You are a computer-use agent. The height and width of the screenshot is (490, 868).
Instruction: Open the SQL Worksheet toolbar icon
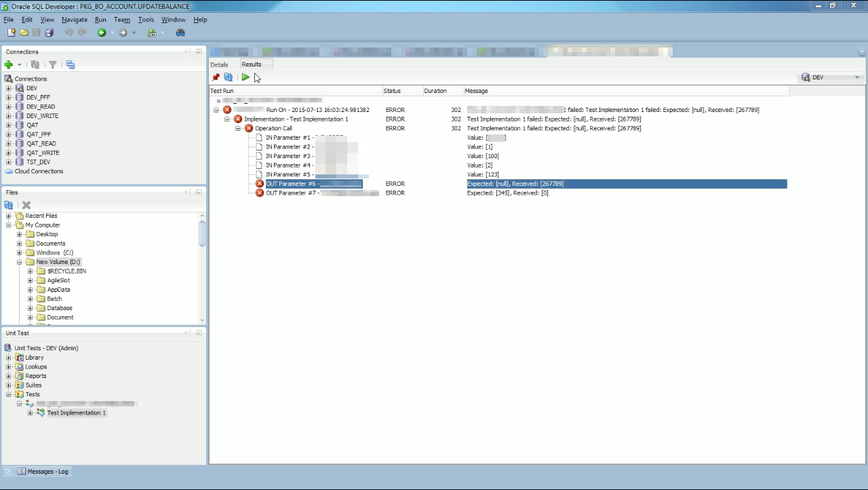tap(152, 33)
